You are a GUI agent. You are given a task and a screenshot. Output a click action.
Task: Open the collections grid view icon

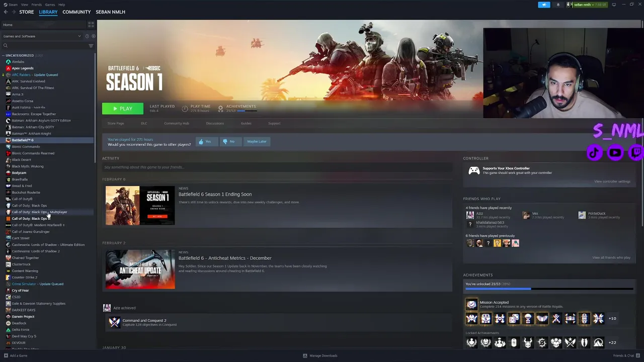(91, 25)
